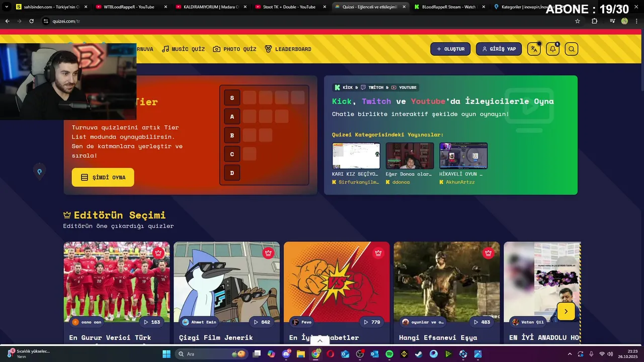Click crown badge on Hangi Efsanevi card

(488, 253)
